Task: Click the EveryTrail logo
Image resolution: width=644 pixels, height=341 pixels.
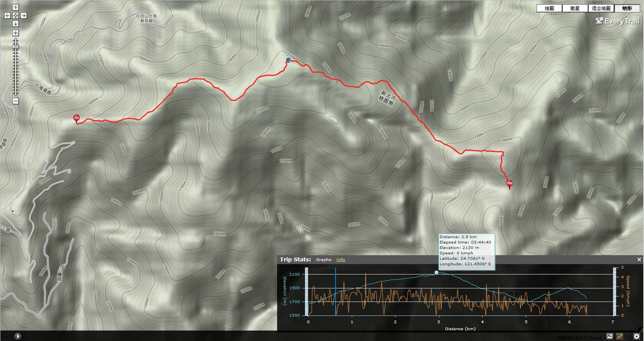Action: click(x=618, y=21)
